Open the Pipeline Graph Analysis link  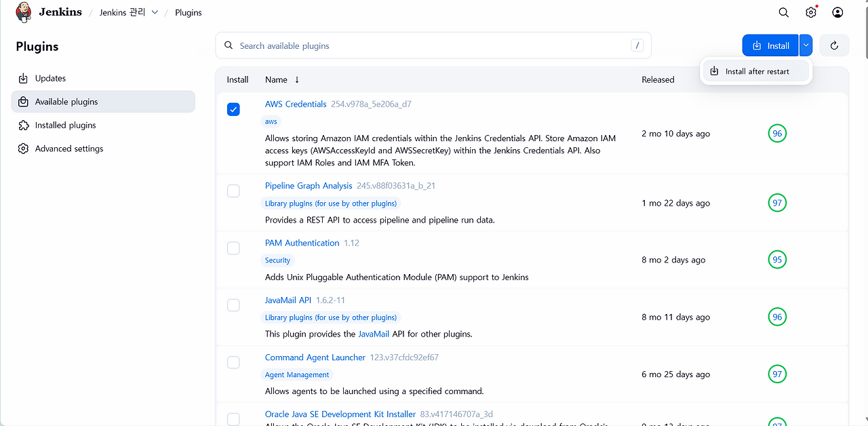(309, 185)
